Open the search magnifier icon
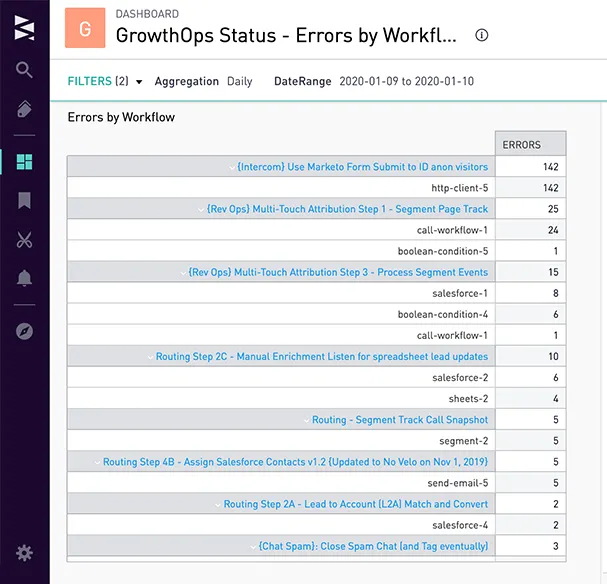This screenshot has height=584, width=607. tap(24, 70)
